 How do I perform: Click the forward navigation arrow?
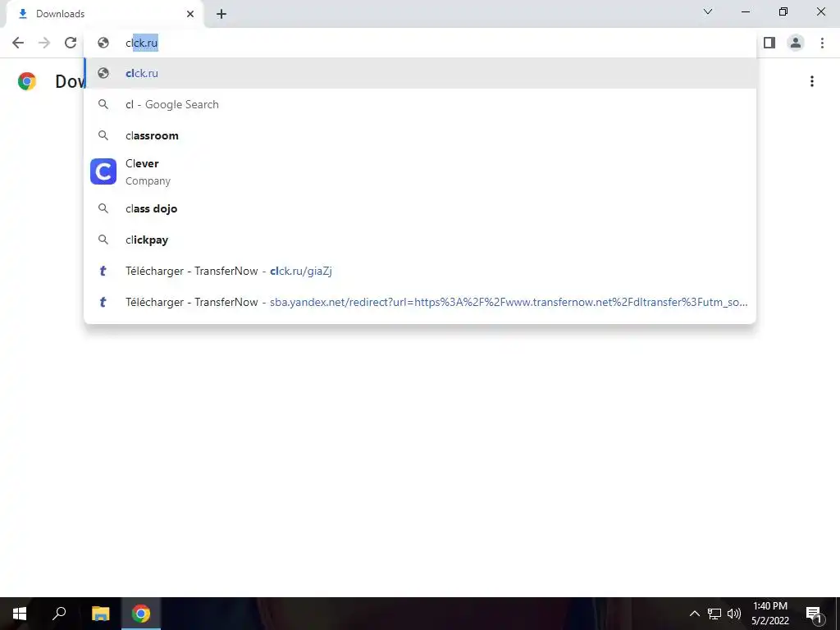point(44,43)
